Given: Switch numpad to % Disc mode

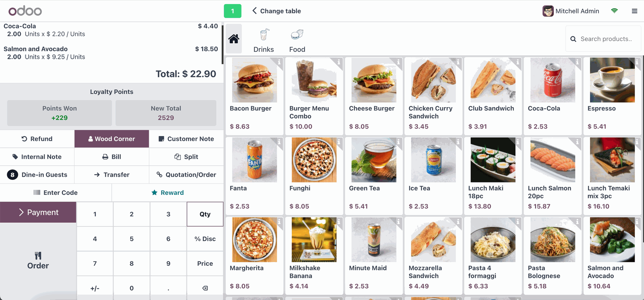Looking at the screenshot, I should (x=205, y=239).
